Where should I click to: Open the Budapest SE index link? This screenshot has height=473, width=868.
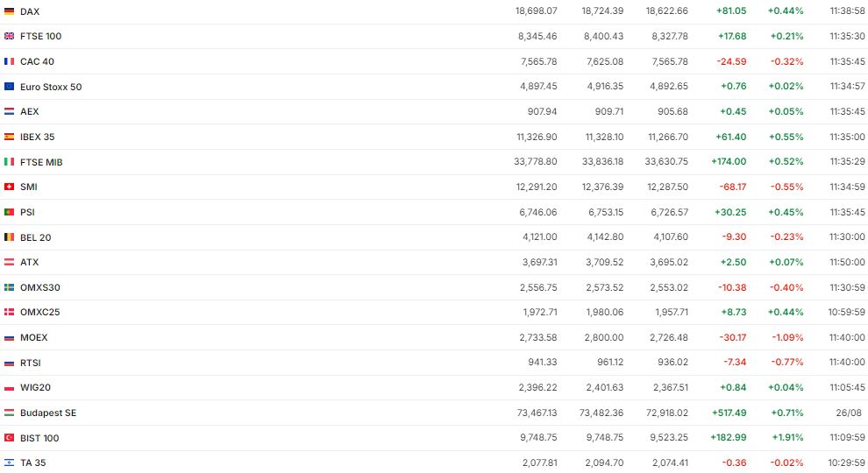(48, 413)
